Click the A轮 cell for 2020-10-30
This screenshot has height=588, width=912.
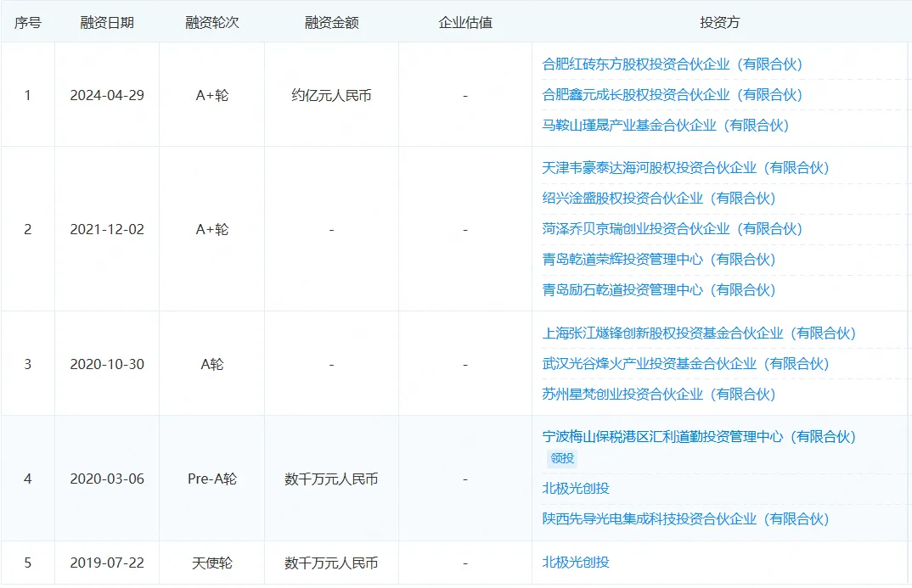coord(212,364)
